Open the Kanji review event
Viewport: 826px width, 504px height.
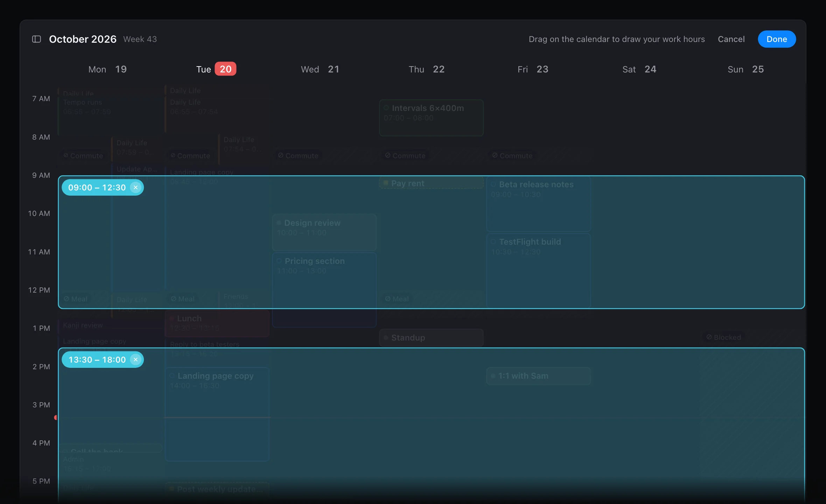tap(110, 325)
